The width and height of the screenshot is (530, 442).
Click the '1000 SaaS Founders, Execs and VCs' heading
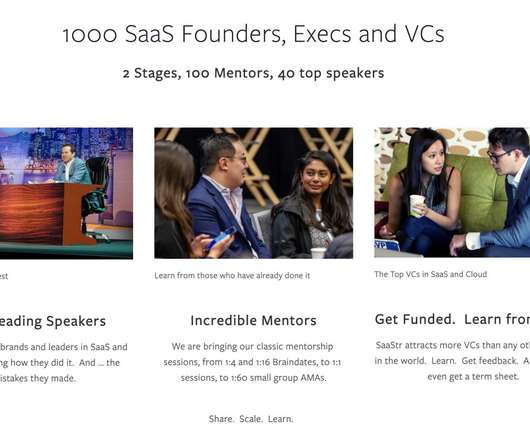point(254,34)
